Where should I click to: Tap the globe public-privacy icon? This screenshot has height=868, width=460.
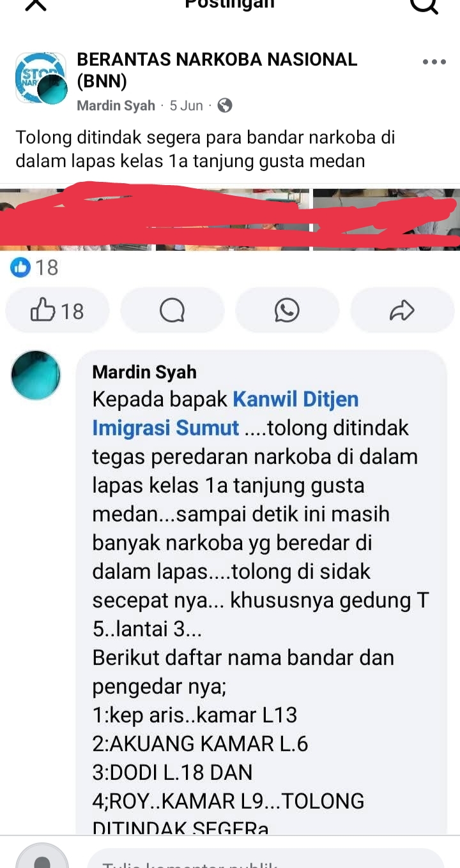225,105
